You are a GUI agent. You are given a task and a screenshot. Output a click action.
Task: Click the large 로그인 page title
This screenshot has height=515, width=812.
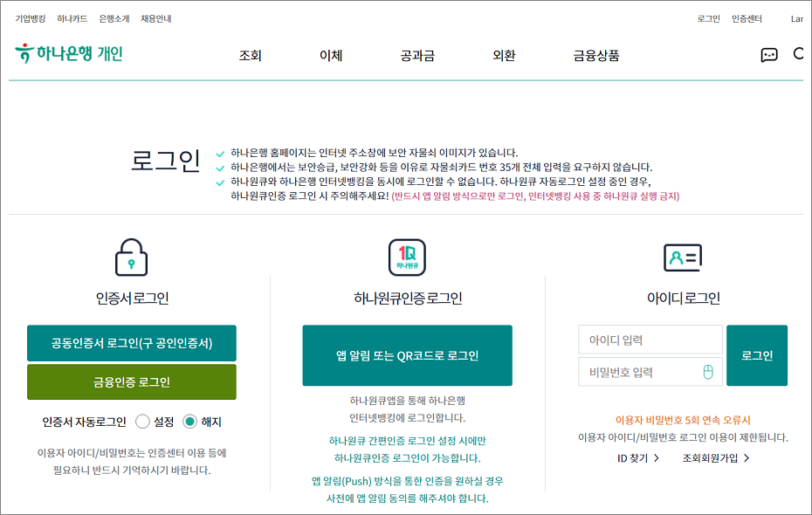tap(165, 160)
